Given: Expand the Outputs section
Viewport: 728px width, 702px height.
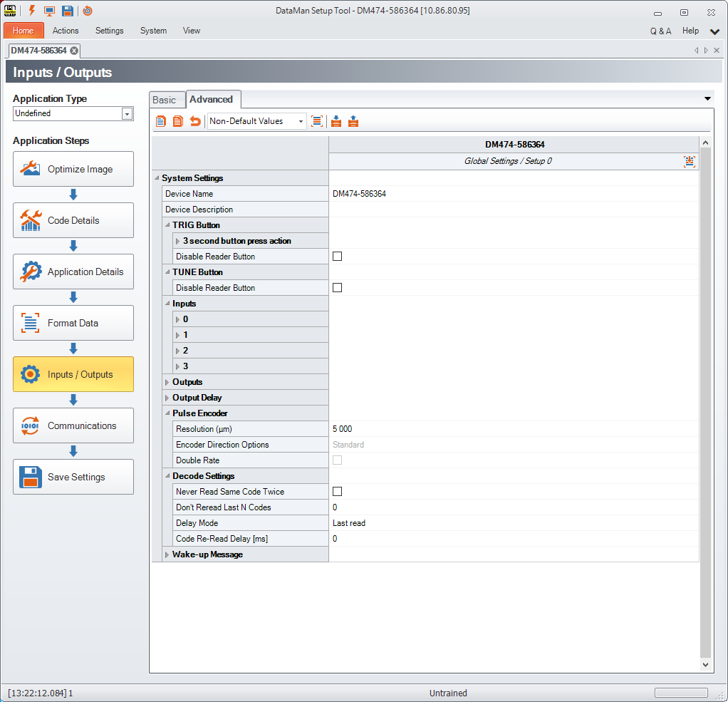Looking at the screenshot, I should click(x=167, y=382).
